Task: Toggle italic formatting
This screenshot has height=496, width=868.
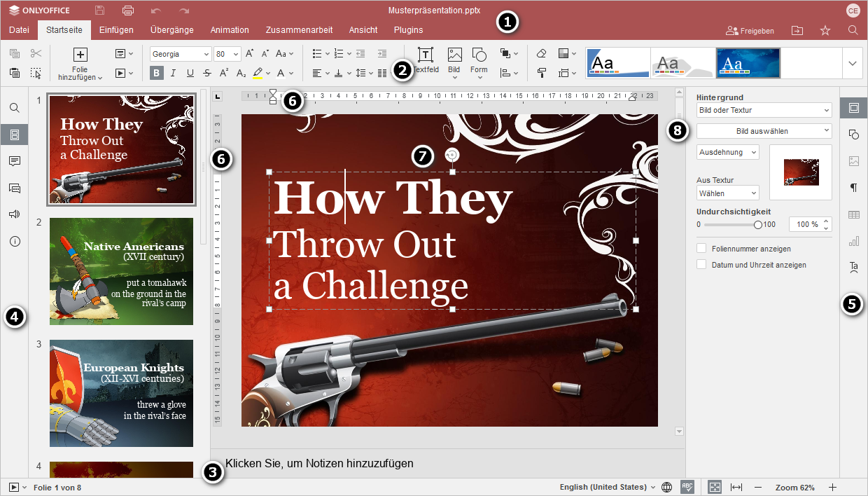Action: (174, 73)
